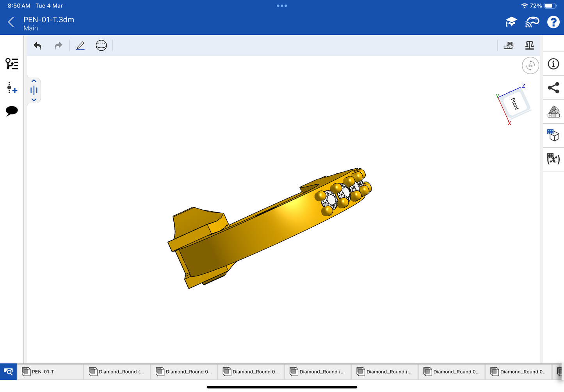Toggle the rotation lock circle button
The height and width of the screenshot is (392, 564).
530,66
